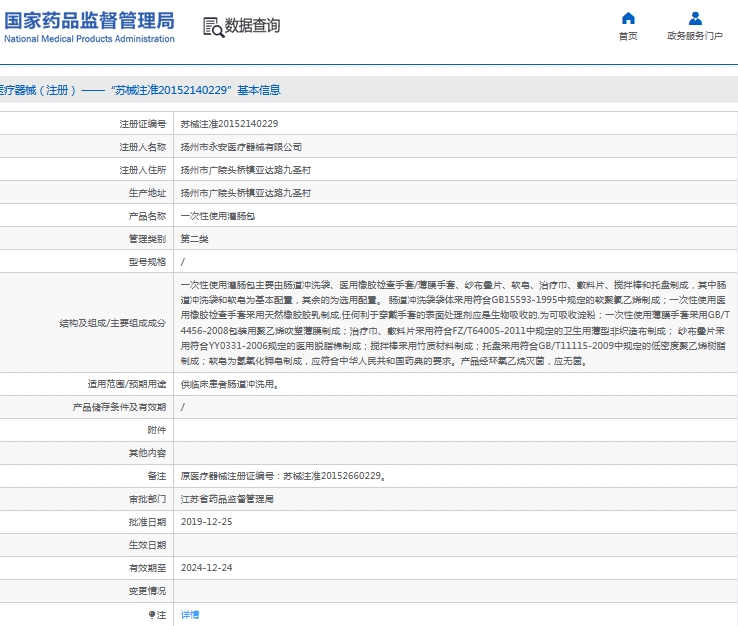Click the 数据查询 magnifier document icon
This screenshot has width=738, height=626.
click(x=214, y=27)
